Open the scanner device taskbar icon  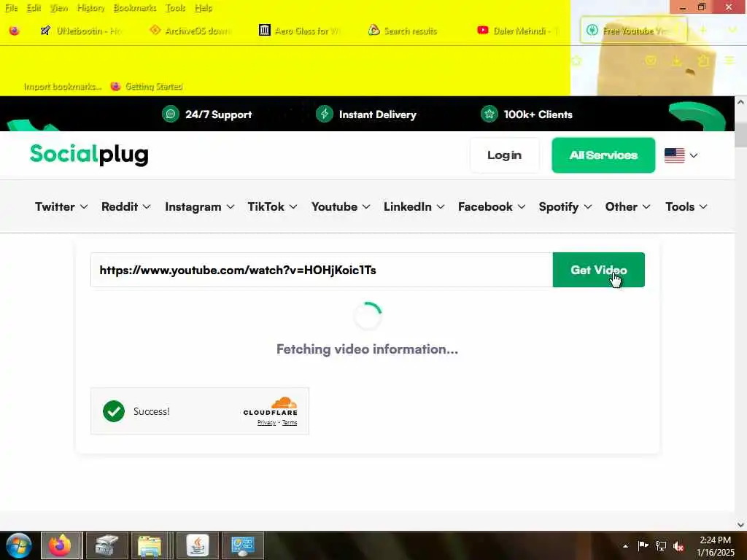107,545
